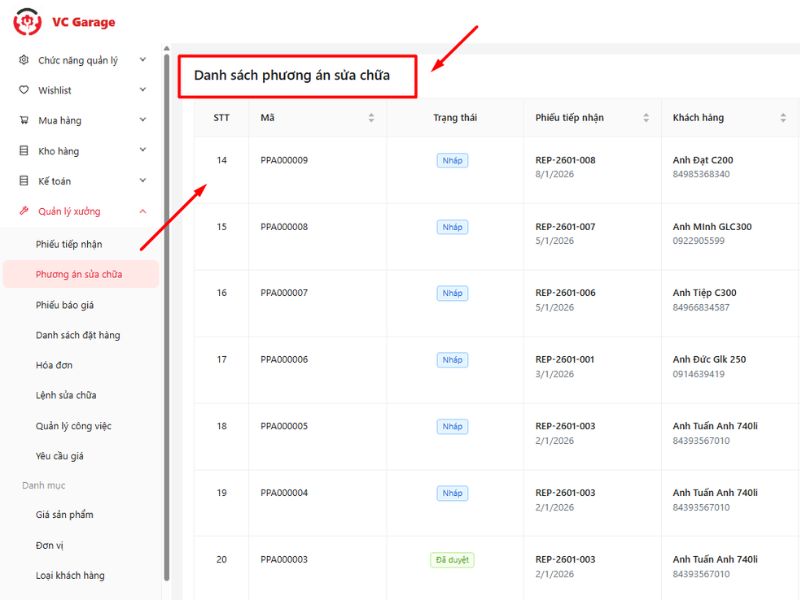Sort table by Mã column sort icon

[x=371, y=118]
